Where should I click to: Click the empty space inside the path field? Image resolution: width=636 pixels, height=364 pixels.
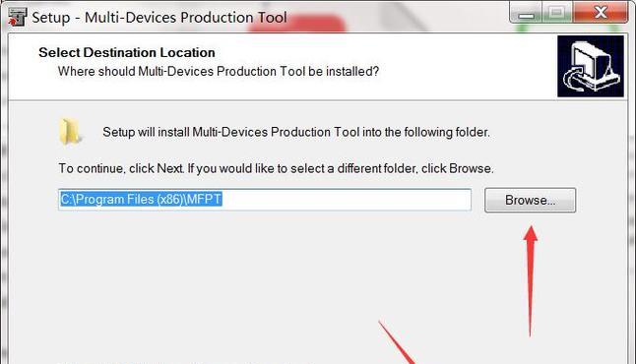pos(347,200)
